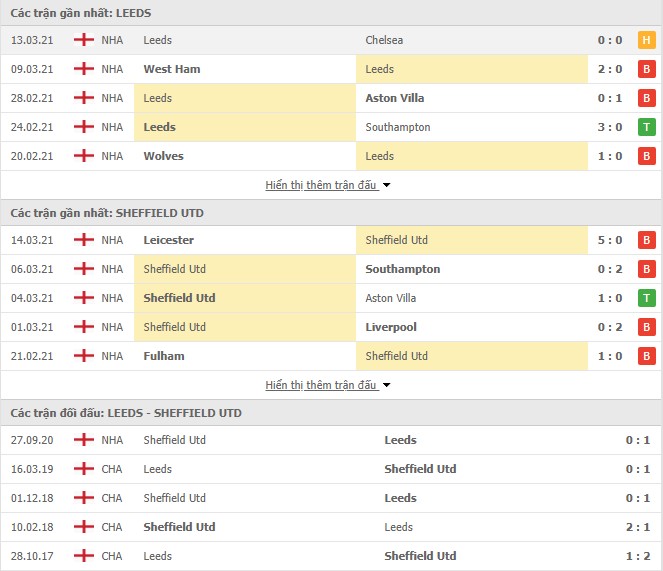Screen dimensions: 663x571
Task: Click the England flag in the Leeds-Chelsea row
Action: (x=84, y=40)
